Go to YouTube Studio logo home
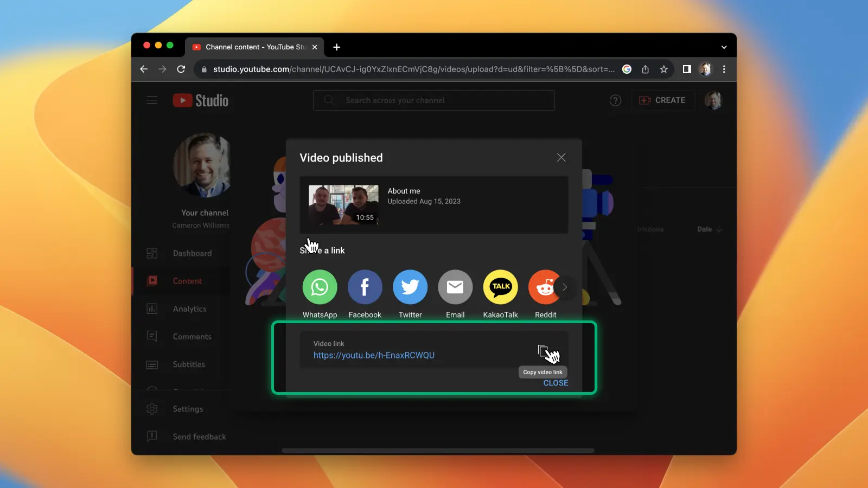Screen dimensions: 868x488 click(x=201, y=100)
